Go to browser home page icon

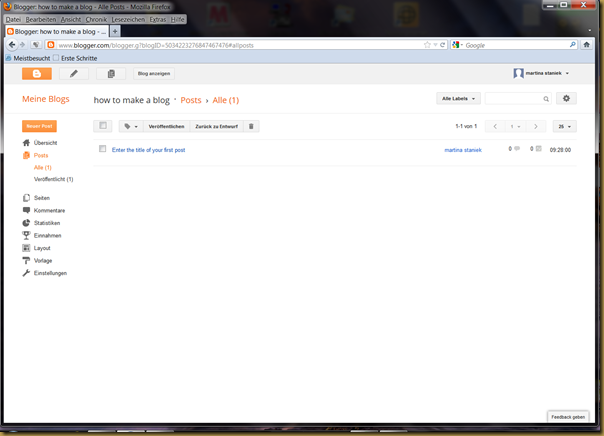click(586, 45)
